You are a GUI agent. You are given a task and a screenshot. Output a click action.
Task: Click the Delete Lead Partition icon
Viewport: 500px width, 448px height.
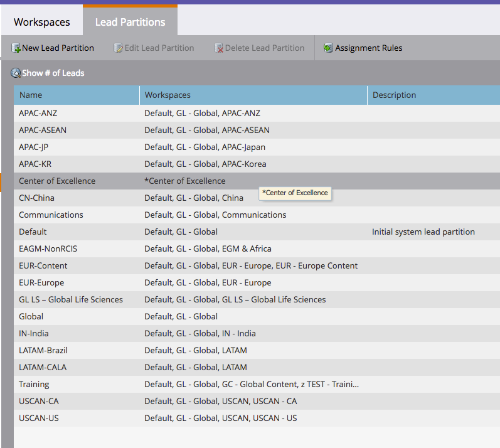(x=219, y=48)
